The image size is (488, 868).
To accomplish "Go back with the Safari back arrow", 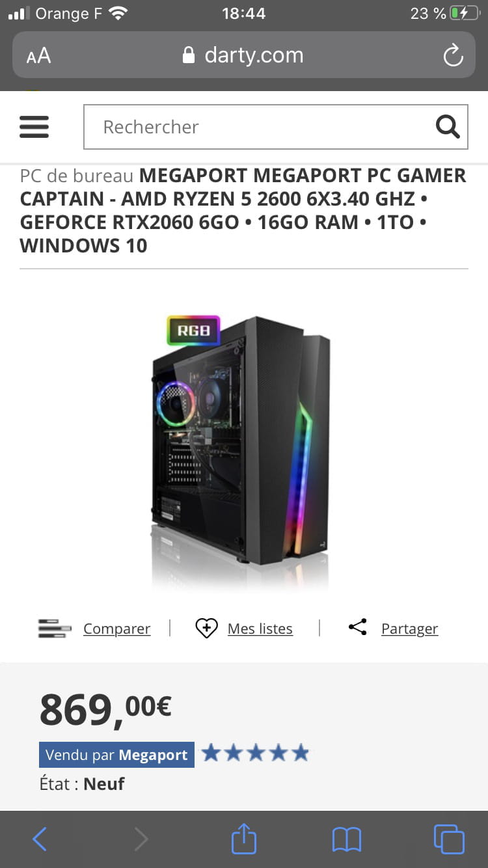I will 40,839.
